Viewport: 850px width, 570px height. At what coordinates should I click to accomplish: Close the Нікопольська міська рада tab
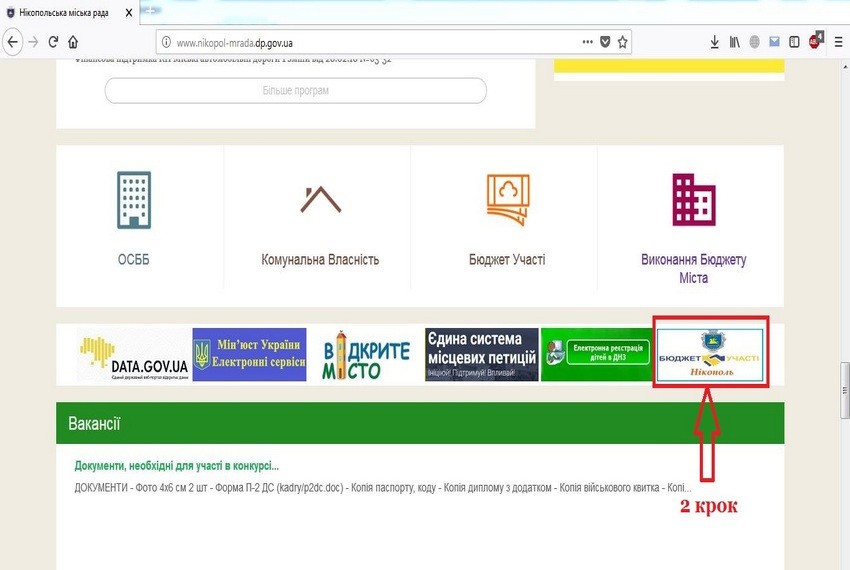128,12
